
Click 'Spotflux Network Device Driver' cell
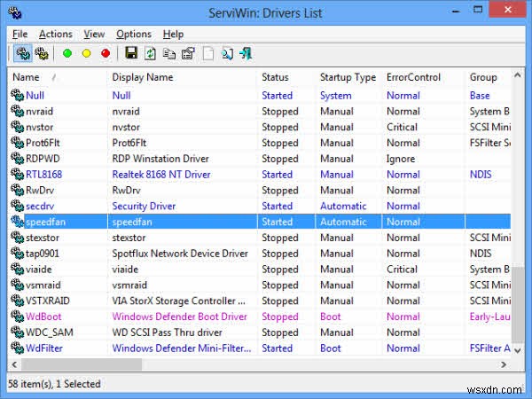180,253
